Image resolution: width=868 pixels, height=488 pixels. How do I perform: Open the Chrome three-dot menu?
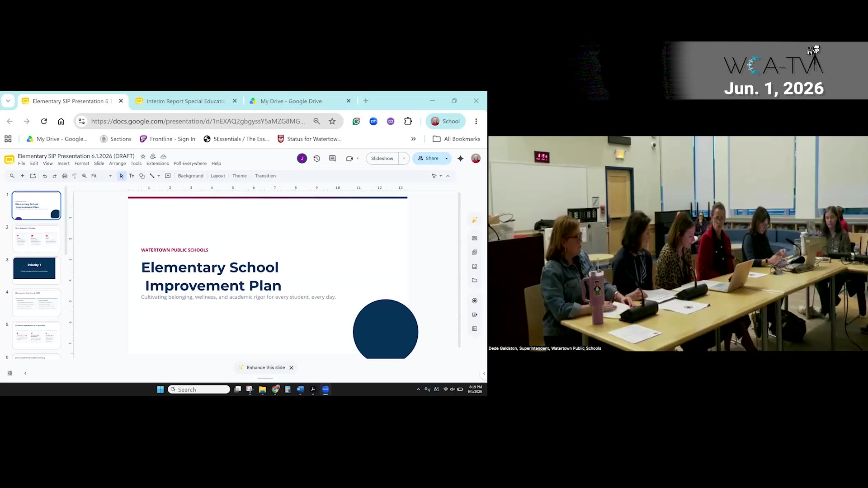[476, 121]
